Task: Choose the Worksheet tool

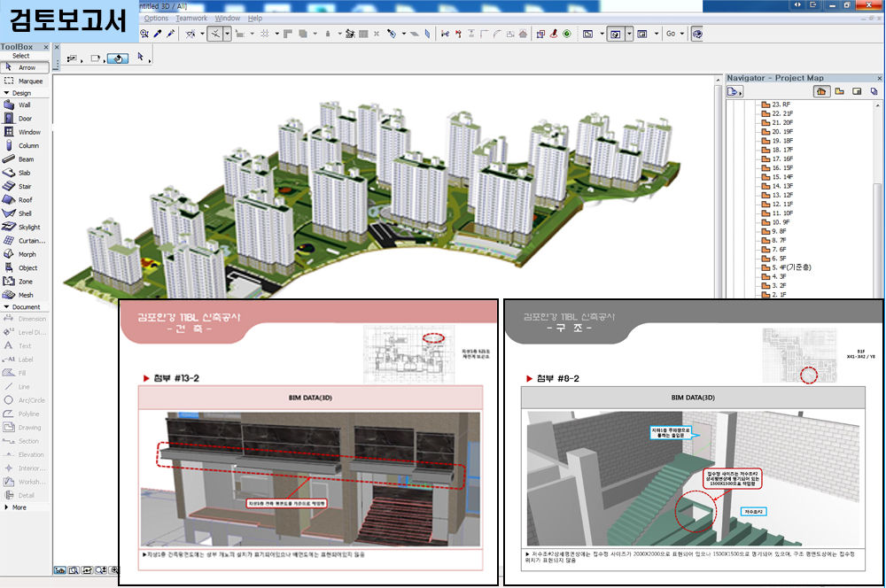Action: point(25,482)
